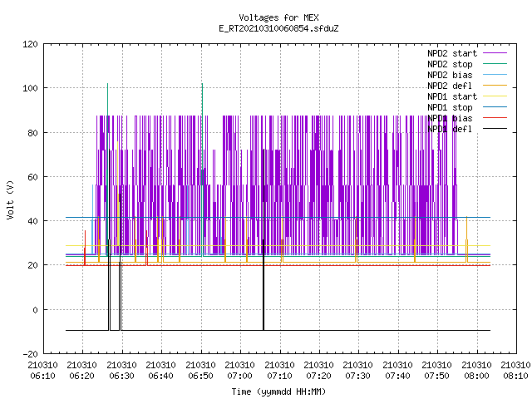Click the y-axis tick label 20
This screenshot has height=399, width=532.
33,265
